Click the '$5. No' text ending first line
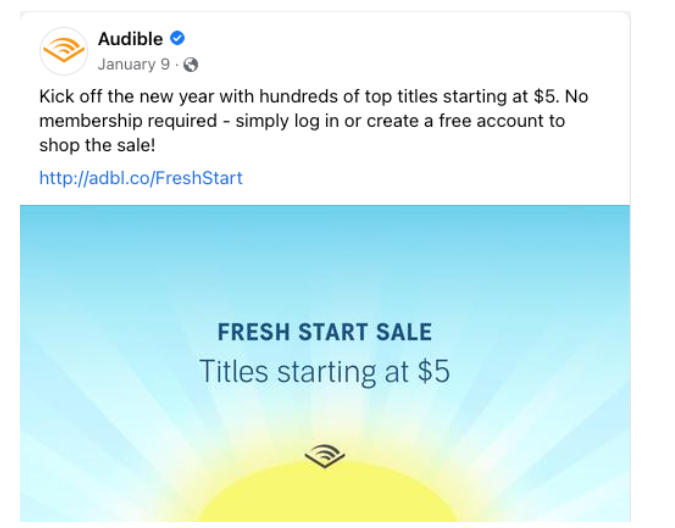Viewport: 675px width, 528px height. pyautogui.click(x=560, y=96)
